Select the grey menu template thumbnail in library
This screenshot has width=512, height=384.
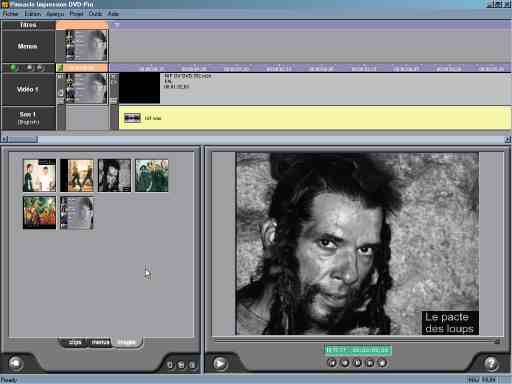[77, 213]
